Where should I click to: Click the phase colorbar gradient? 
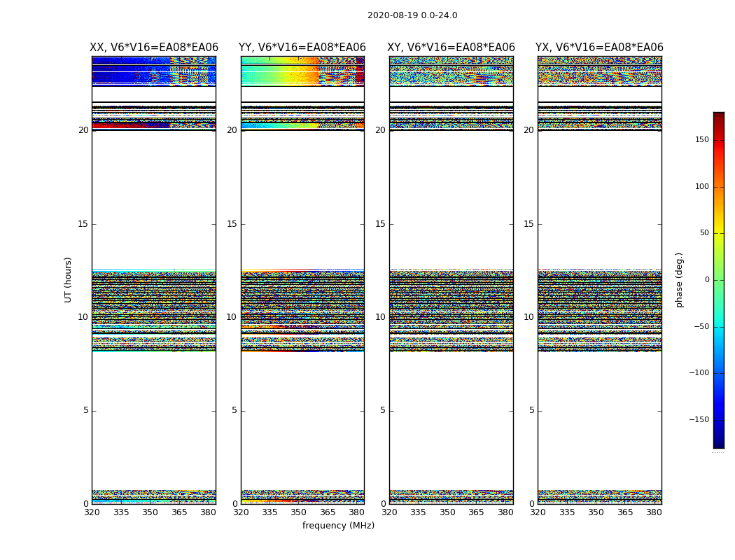[x=719, y=280]
